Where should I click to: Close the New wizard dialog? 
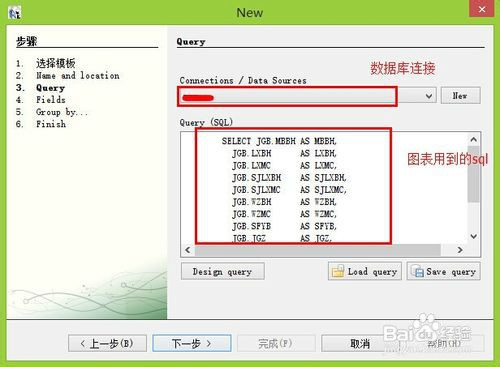click(x=481, y=9)
